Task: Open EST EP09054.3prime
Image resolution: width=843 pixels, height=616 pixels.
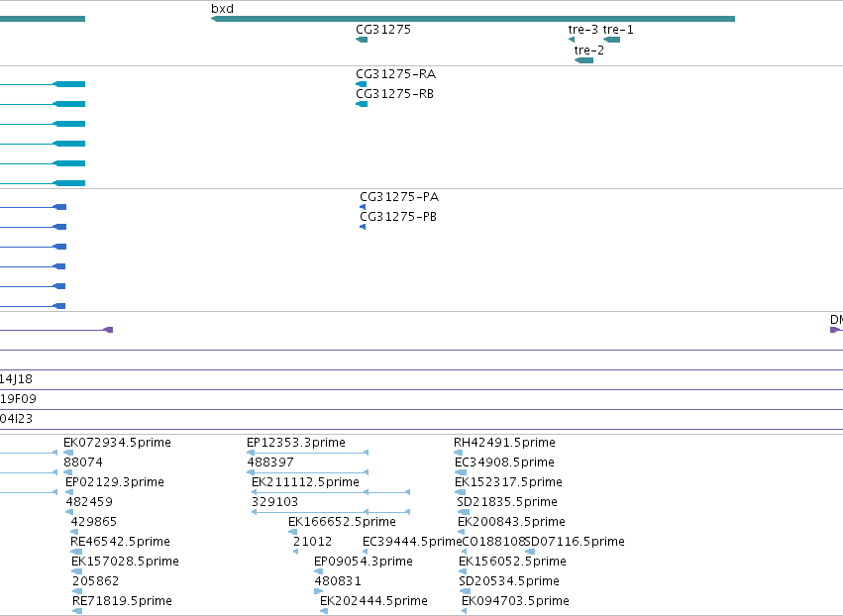Action: tap(364, 562)
